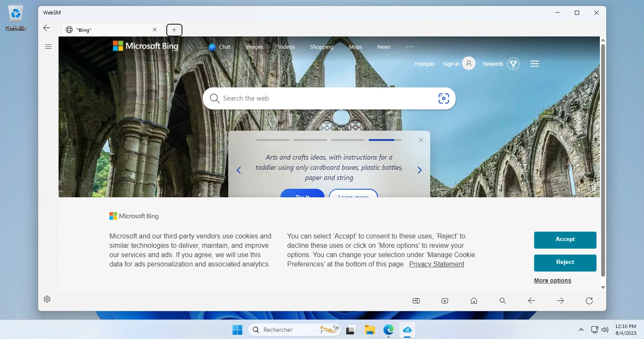Open the Privacy Statement link
This screenshot has height=339, width=644.
(x=437, y=264)
